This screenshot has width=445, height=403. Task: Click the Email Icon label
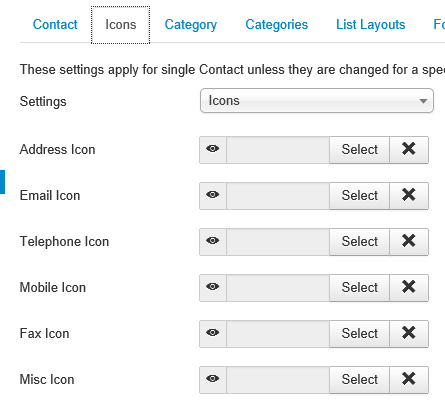[x=50, y=196]
